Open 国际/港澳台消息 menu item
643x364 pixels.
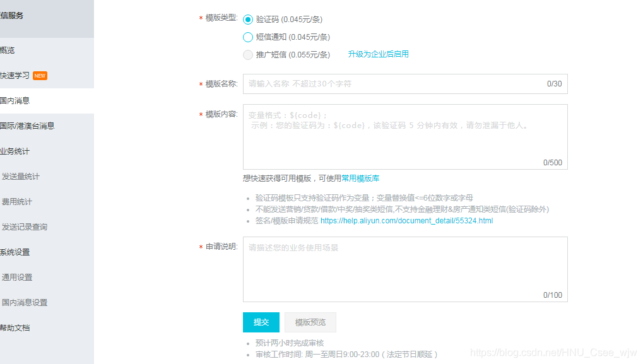point(27,126)
